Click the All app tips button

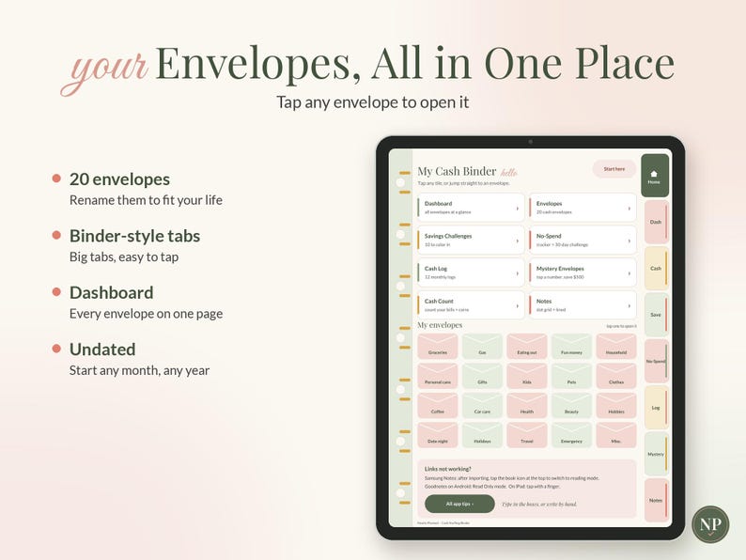(459, 504)
